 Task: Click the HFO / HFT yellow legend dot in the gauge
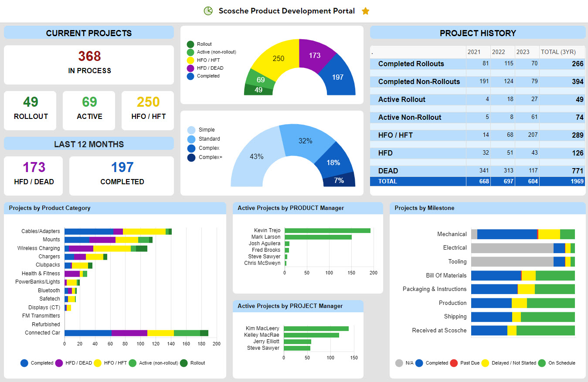(x=190, y=60)
